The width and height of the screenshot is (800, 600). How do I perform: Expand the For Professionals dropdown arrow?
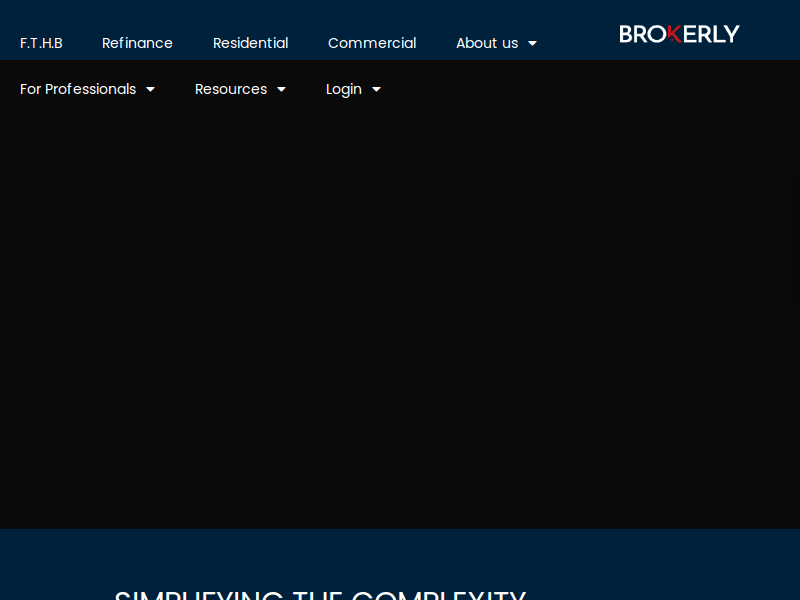pos(150,90)
